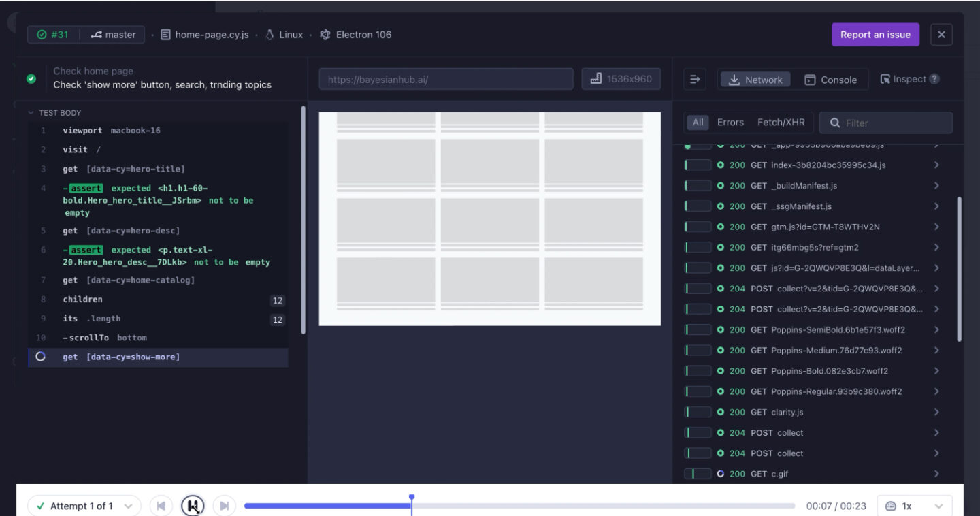Jump to previous step in replay

coord(161,506)
